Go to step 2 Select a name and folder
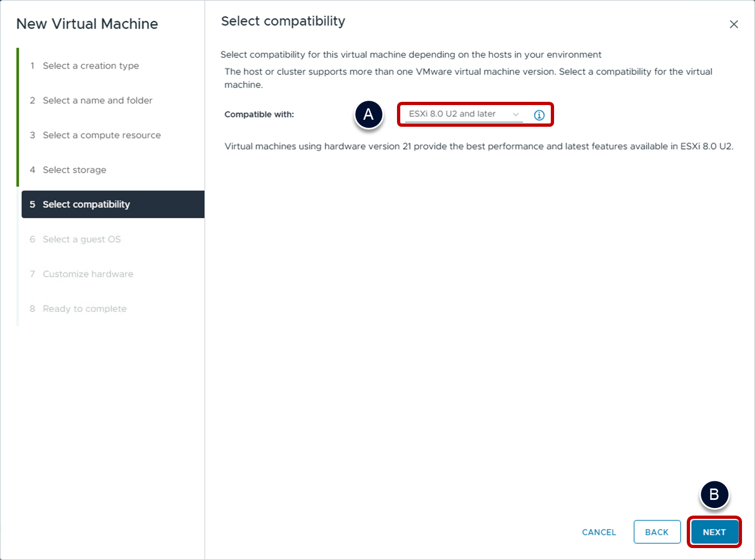Viewport: 755px width, 560px height. click(x=97, y=100)
